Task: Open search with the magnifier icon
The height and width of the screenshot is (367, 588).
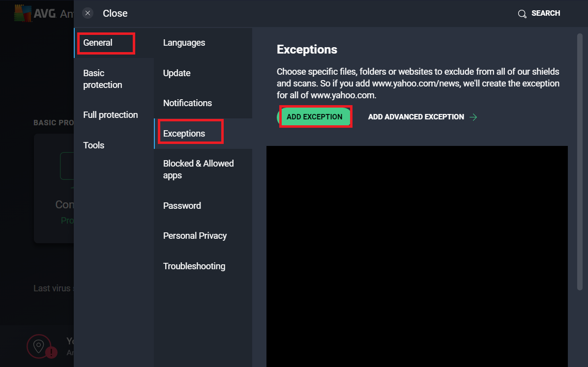Action: point(522,14)
